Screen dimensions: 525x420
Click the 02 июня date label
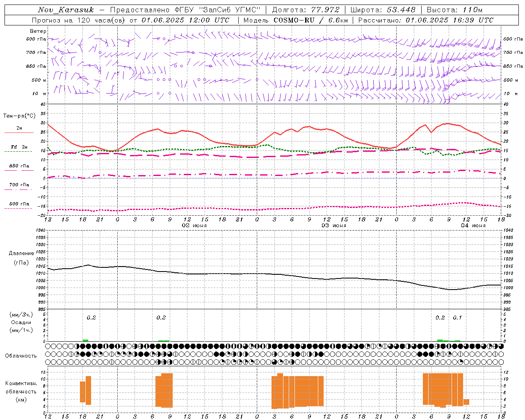click(194, 226)
